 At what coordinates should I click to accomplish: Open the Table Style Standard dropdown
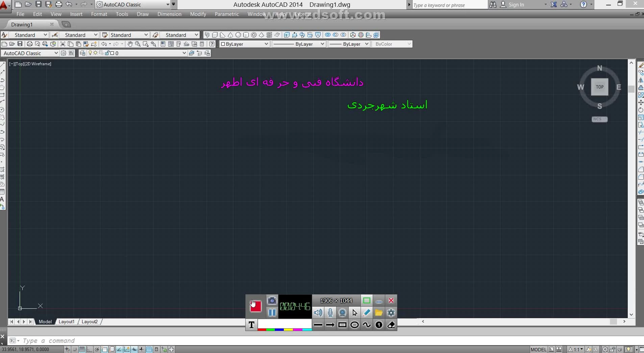click(146, 35)
